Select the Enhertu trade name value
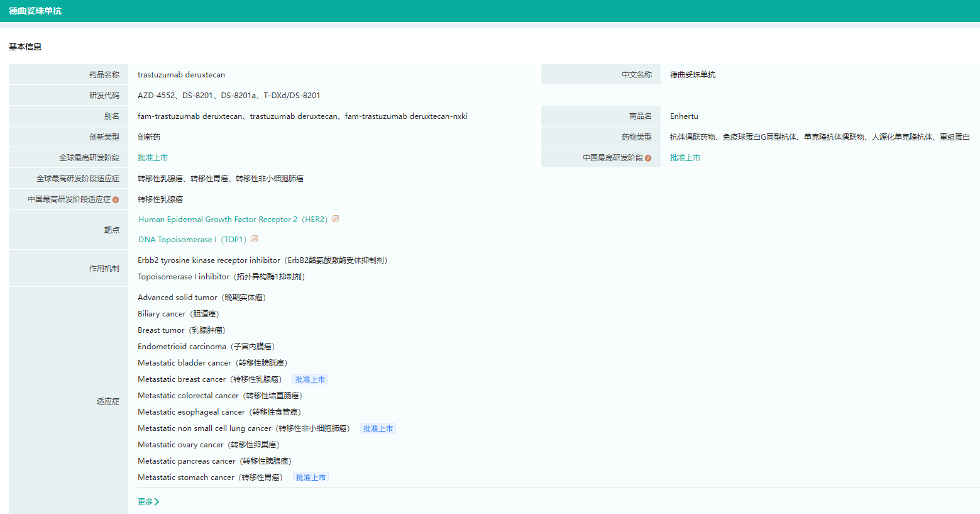Screen dimensions: 980x514 (x=684, y=116)
